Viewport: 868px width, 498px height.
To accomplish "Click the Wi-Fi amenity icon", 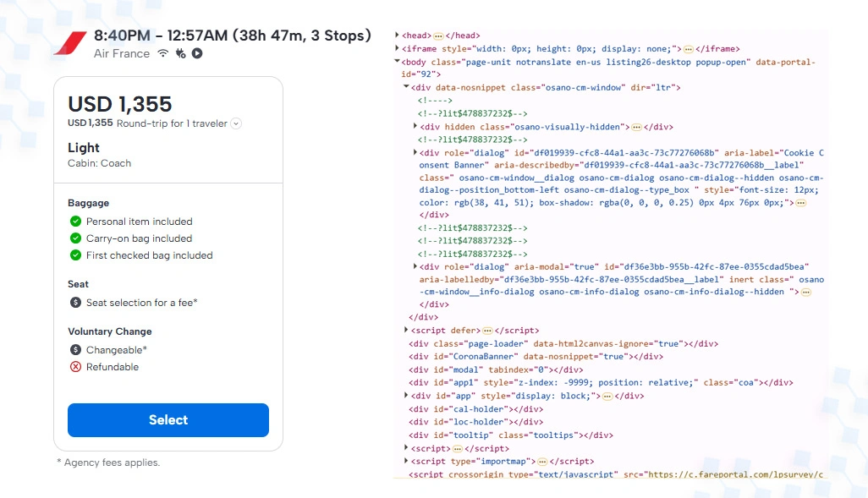I will (x=162, y=53).
